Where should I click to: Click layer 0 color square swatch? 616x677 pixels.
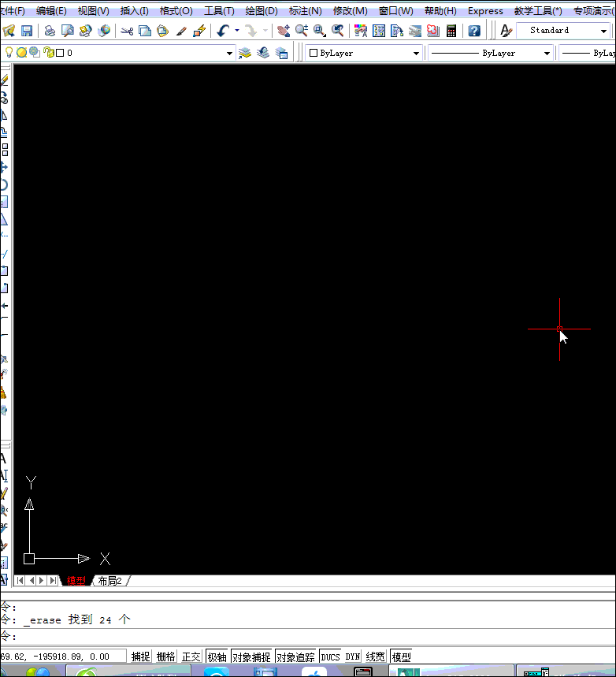tap(60, 53)
